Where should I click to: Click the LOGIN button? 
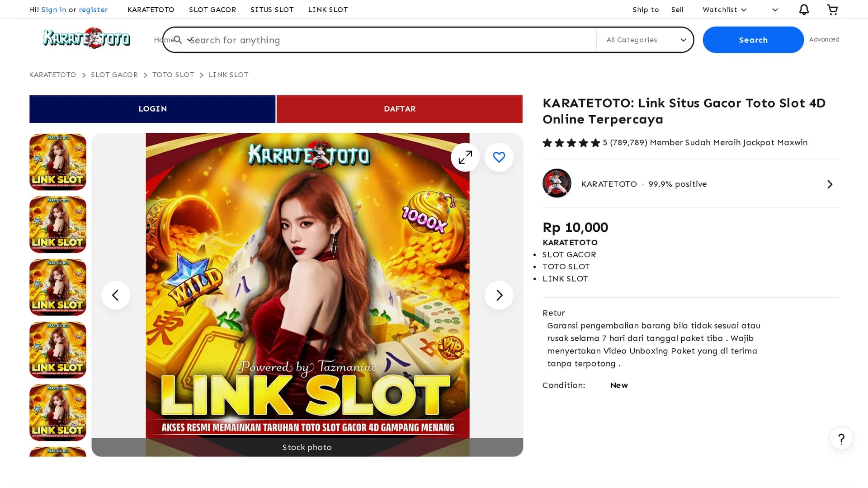[x=152, y=109]
